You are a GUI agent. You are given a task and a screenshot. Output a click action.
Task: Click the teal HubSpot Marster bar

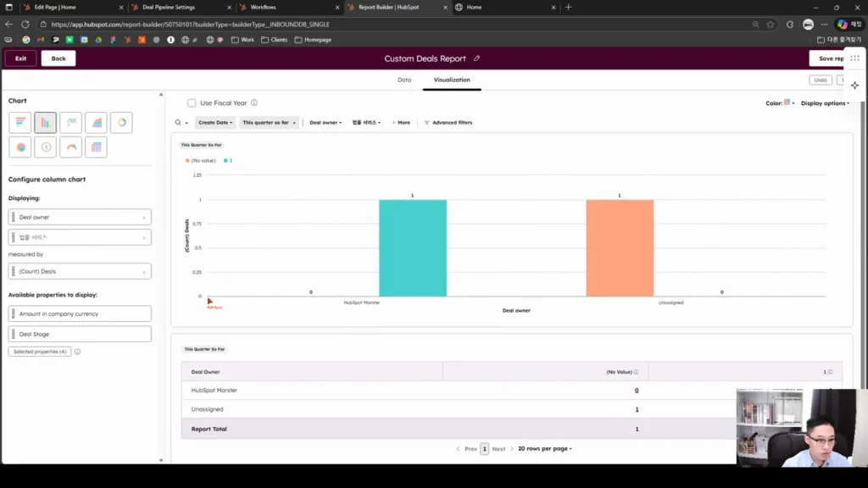click(x=413, y=248)
